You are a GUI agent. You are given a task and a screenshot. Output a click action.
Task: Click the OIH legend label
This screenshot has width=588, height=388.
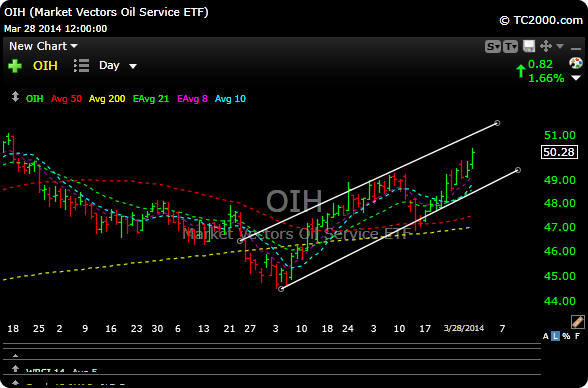point(34,99)
